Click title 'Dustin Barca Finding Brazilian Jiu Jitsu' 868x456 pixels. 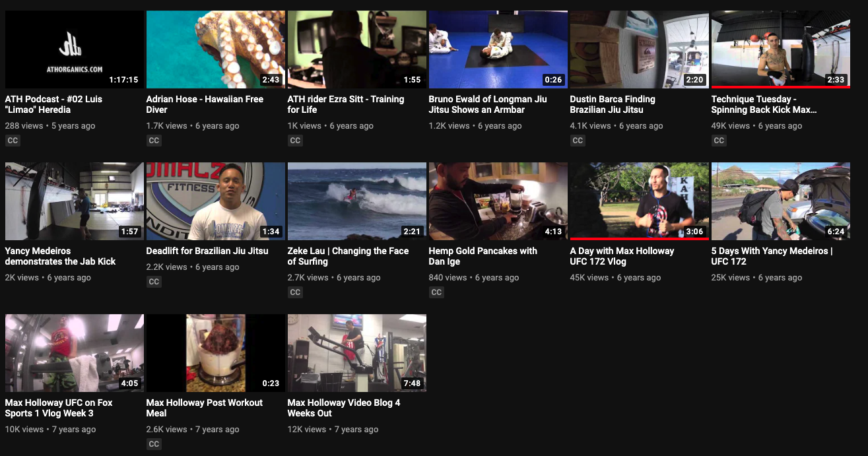pos(613,104)
